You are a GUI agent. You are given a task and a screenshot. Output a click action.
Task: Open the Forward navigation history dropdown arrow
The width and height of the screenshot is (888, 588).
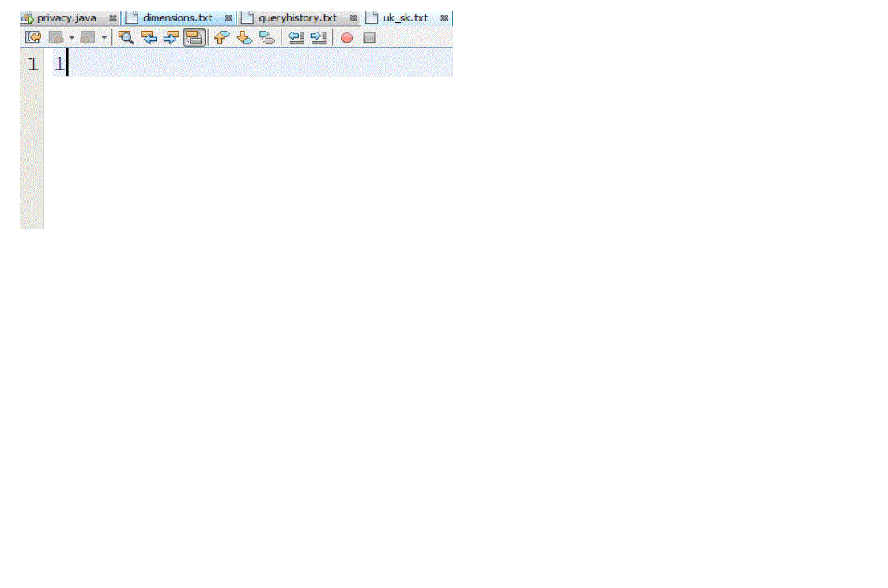(x=104, y=37)
